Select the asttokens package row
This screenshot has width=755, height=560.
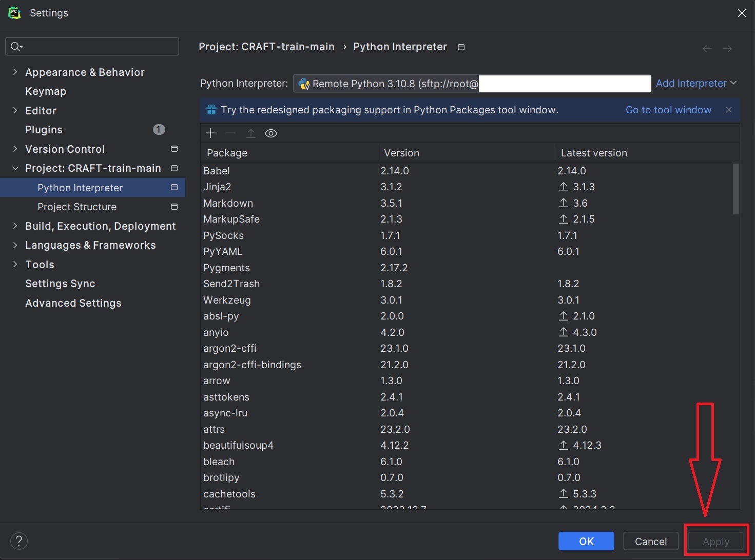click(x=466, y=397)
